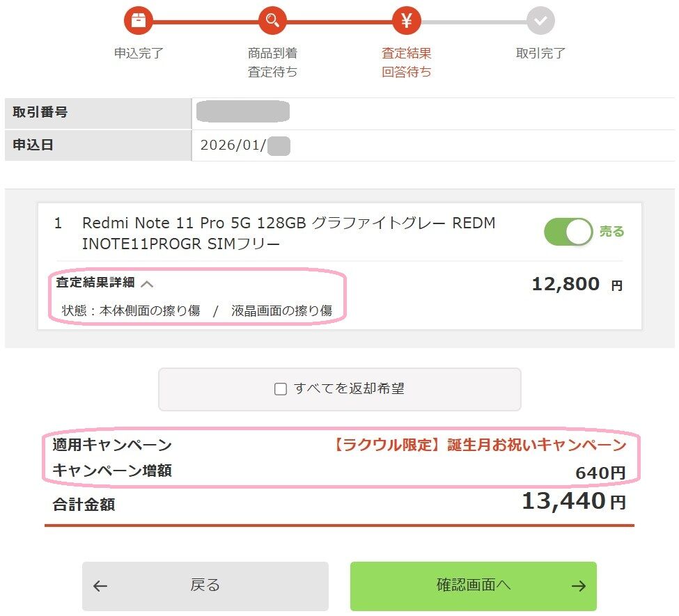679x616 pixels.
Task: Click the 申込完了 step label
Action: pyautogui.click(x=139, y=54)
